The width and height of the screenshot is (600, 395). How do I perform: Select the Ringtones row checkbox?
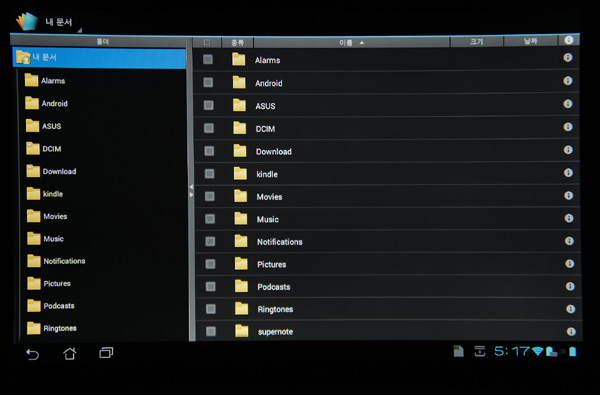tap(211, 309)
